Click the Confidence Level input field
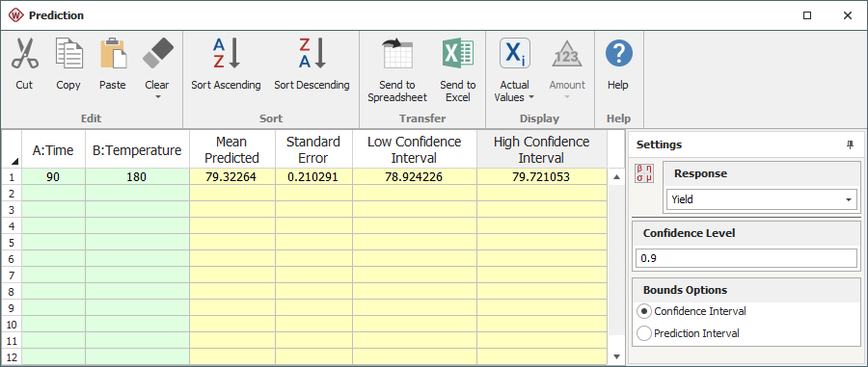Screen dimensions: 868x367 pos(746,258)
